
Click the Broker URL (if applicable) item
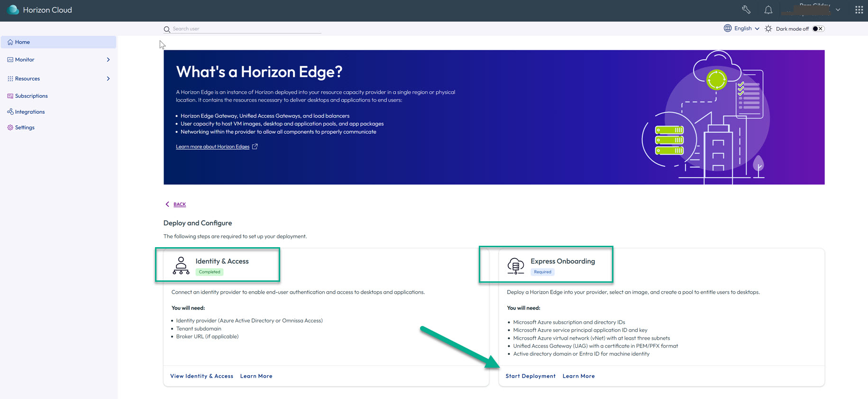click(x=207, y=337)
